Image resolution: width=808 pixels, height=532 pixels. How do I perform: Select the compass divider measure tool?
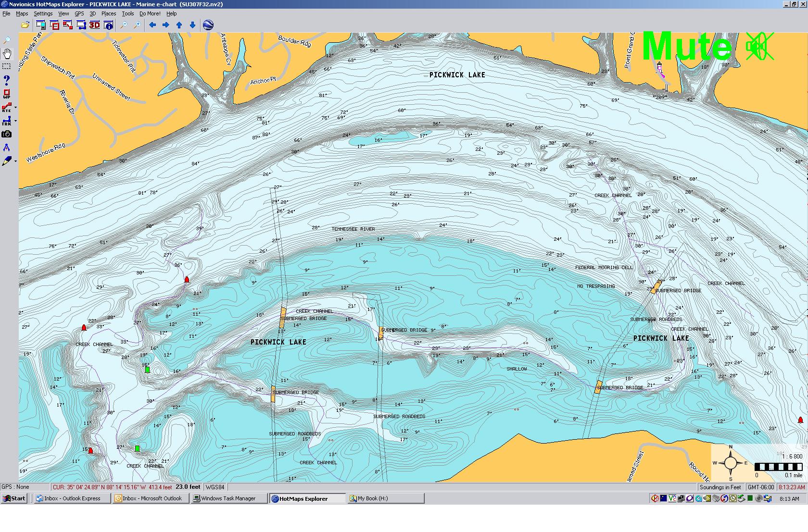(7, 148)
